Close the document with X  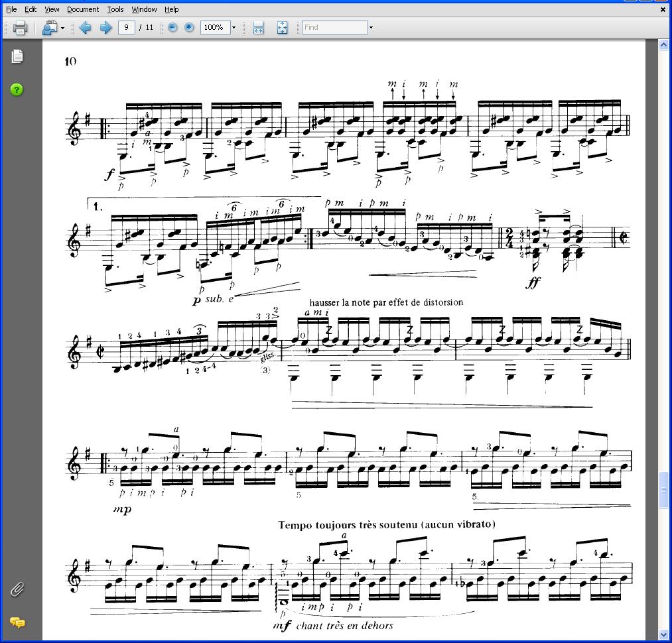(663, 9)
